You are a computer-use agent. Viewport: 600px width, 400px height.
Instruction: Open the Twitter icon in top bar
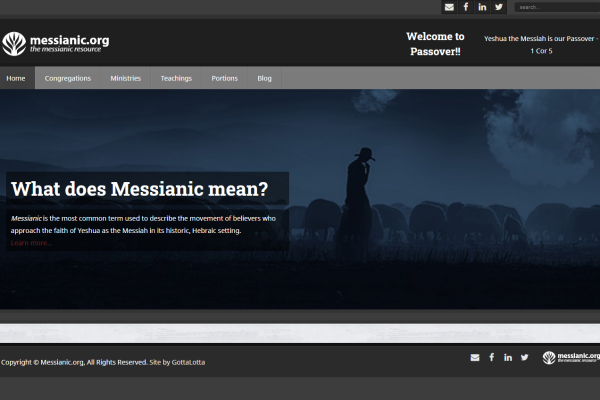point(499,7)
